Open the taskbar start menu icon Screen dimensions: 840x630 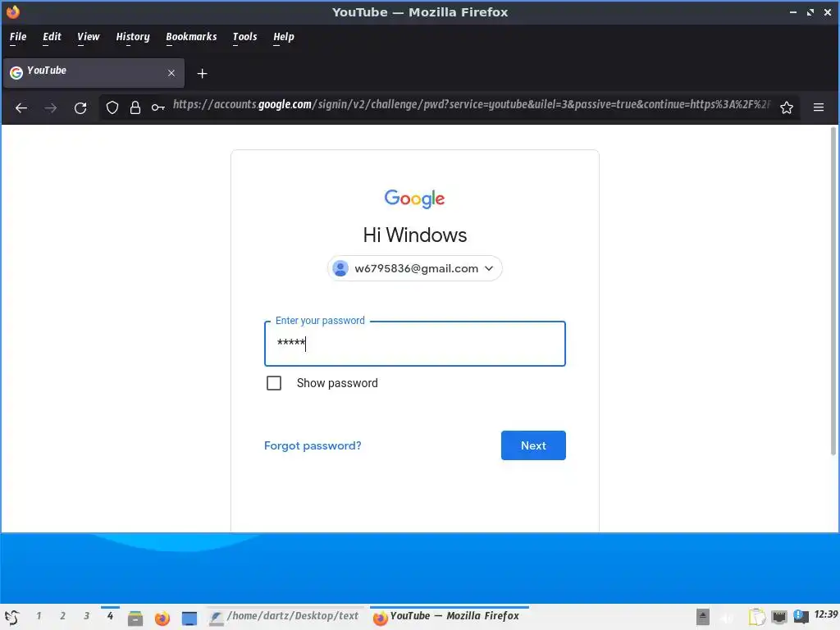pos(11,617)
